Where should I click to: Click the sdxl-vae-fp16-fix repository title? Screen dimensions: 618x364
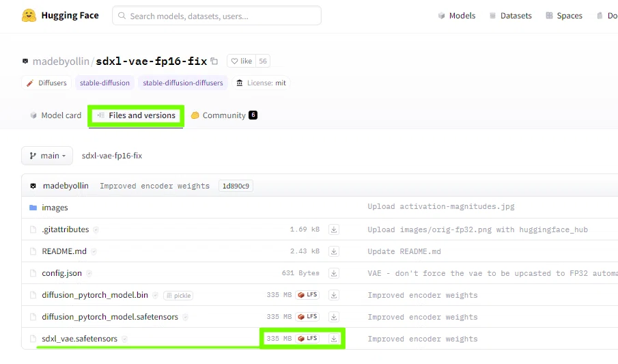pos(152,61)
